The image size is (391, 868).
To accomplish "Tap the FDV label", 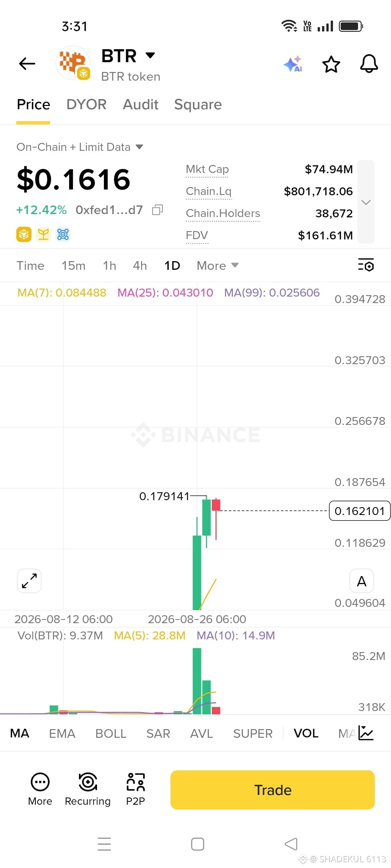I will click(x=197, y=235).
